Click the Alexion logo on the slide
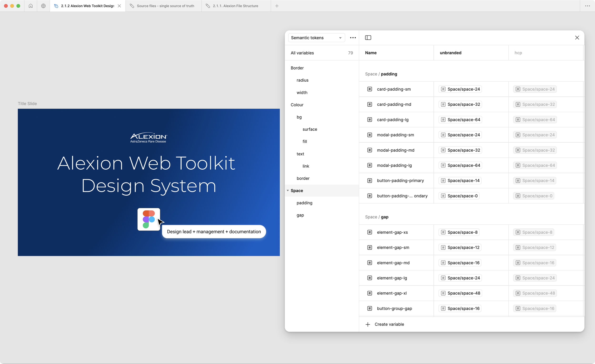595x364 pixels. pos(149,138)
